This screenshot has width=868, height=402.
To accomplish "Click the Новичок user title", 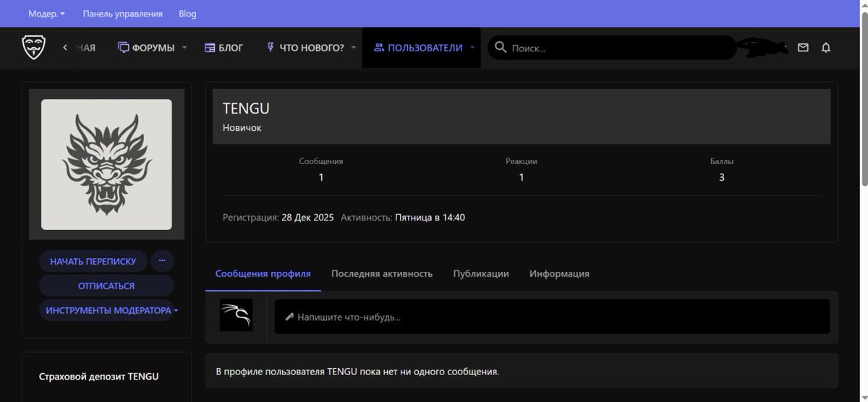I will tap(242, 127).
